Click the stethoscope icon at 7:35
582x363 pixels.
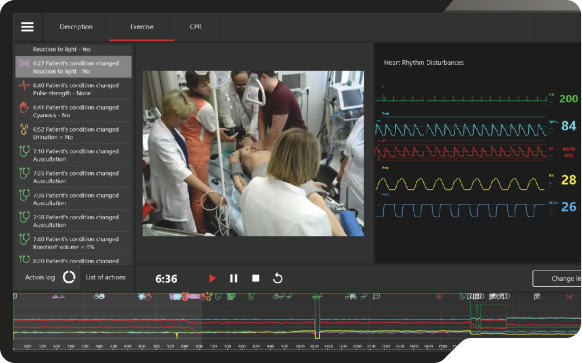[24, 173]
